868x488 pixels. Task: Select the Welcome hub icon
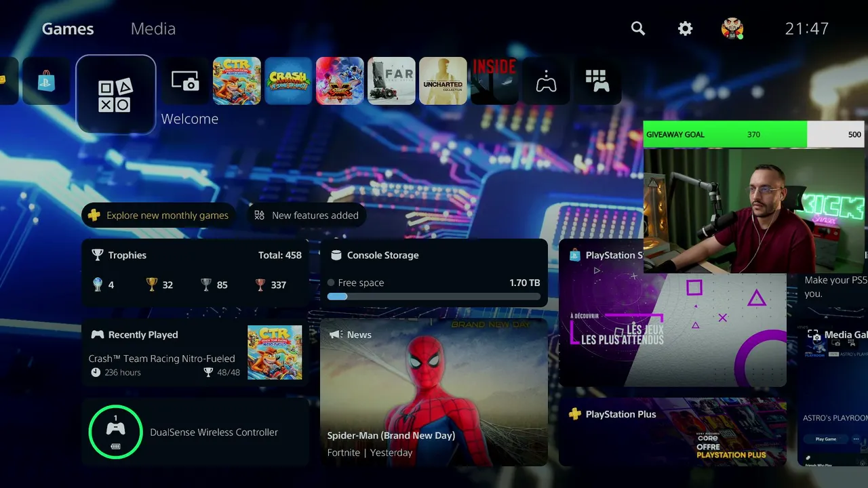116,94
